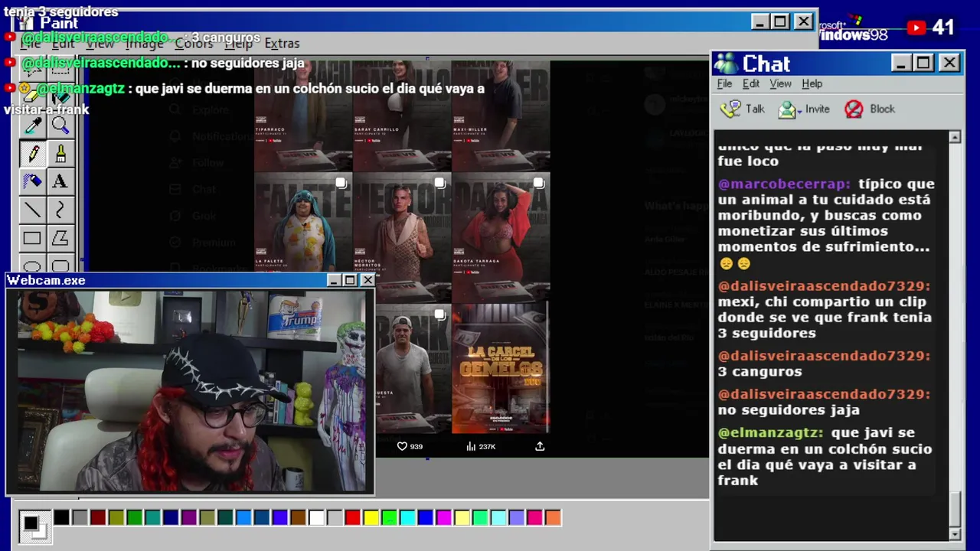Image resolution: width=980 pixels, height=551 pixels.
Task: Select the Polygon shape tool
Action: 60,238
